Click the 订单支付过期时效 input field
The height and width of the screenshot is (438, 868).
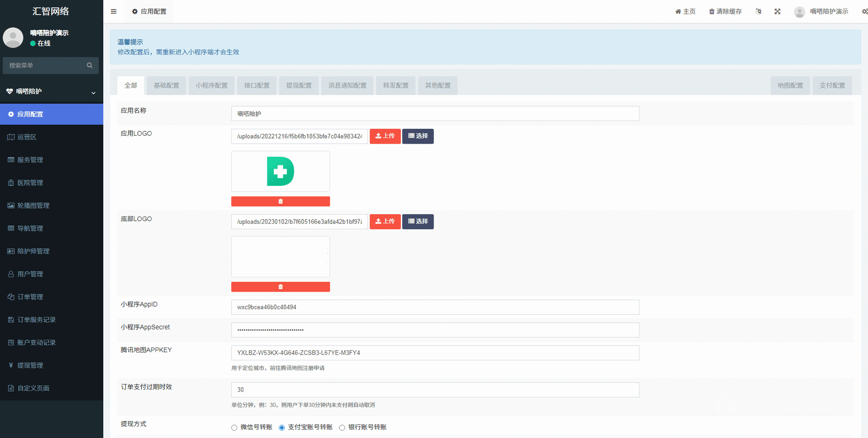coord(434,390)
